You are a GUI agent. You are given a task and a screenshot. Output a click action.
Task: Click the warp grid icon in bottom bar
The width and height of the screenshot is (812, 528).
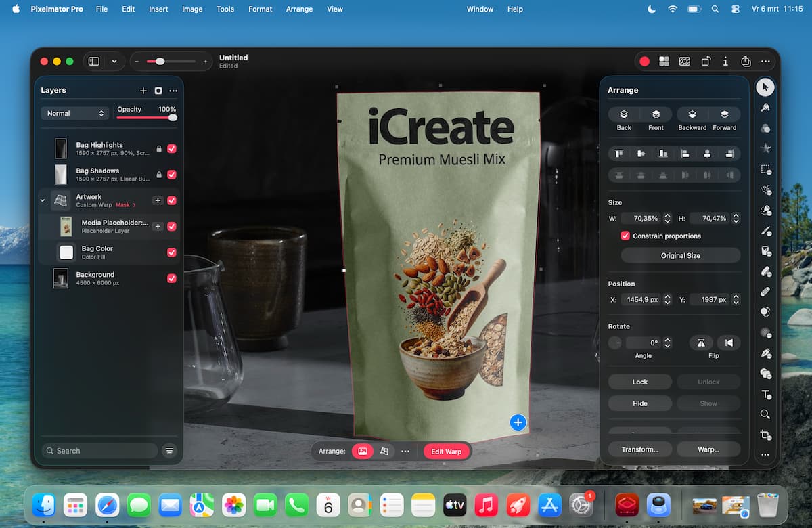[x=384, y=452]
